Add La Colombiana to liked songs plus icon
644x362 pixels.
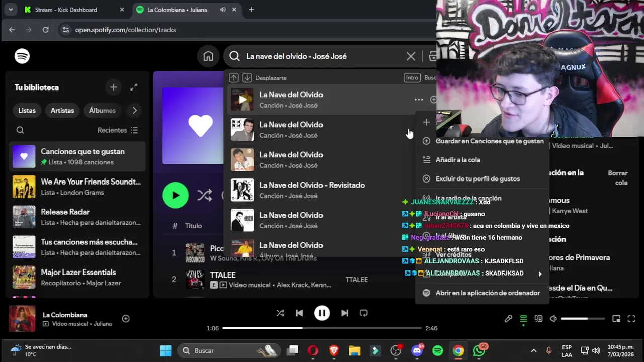[x=126, y=319]
